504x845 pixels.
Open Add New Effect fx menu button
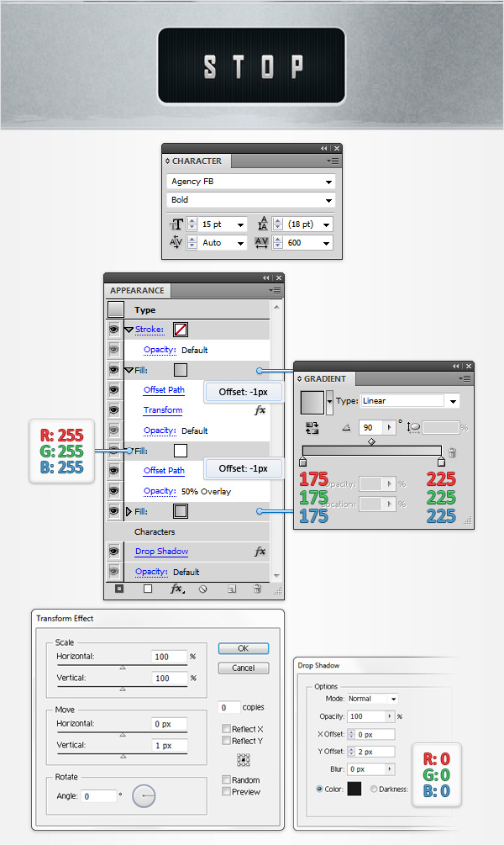coord(176,589)
